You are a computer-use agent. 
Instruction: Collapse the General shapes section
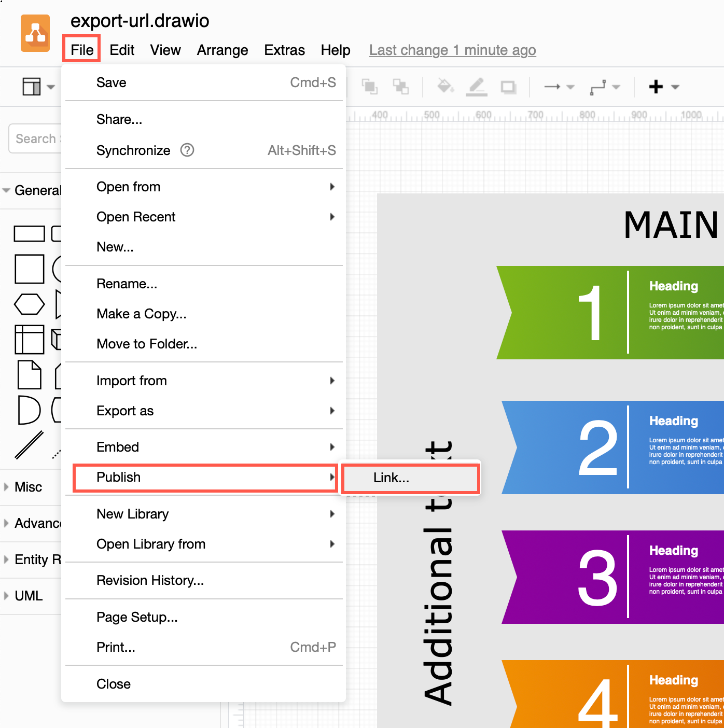pyautogui.click(x=6, y=190)
